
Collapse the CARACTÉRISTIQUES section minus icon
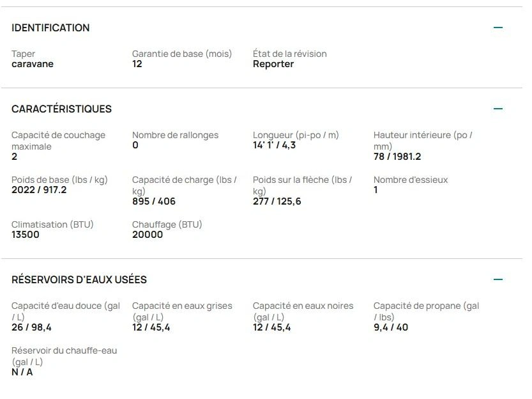[498, 109]
